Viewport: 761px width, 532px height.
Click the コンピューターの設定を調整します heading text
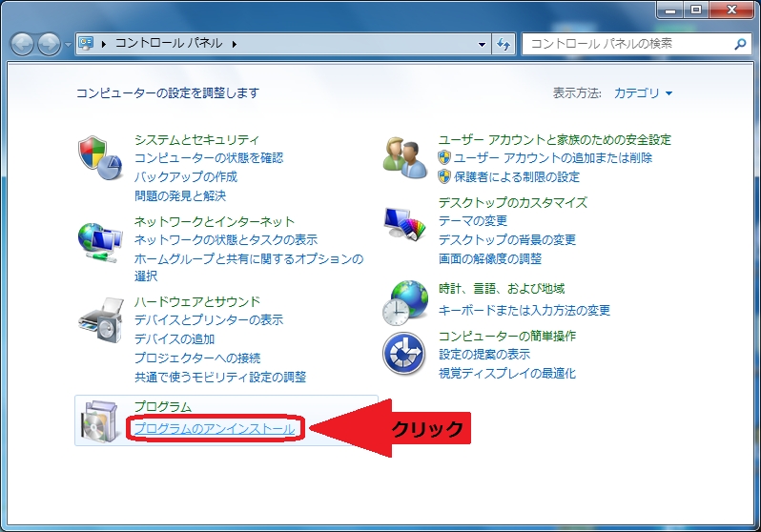(168, 92)
